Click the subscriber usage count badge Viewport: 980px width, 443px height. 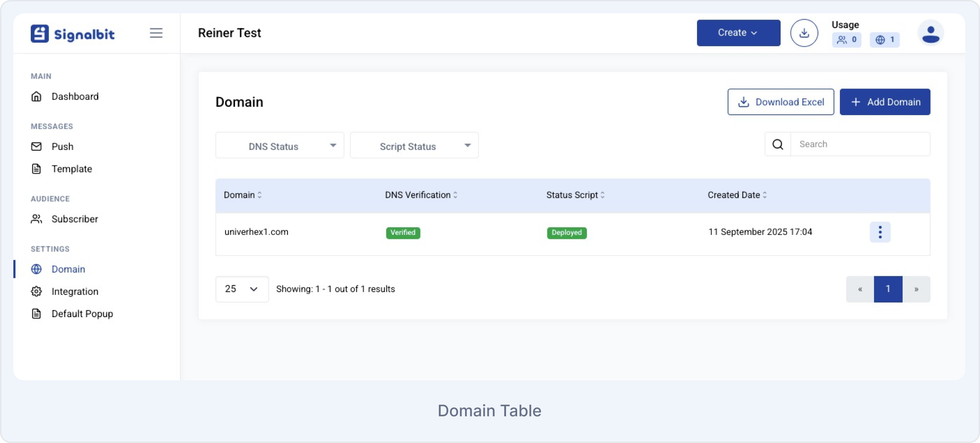(x=846, y=40)
